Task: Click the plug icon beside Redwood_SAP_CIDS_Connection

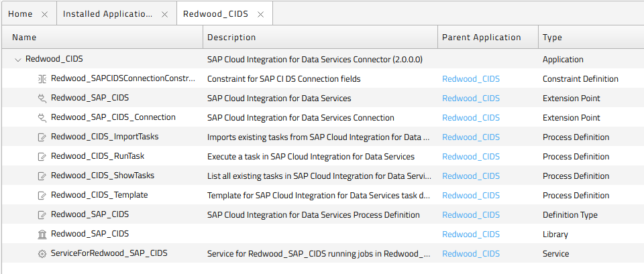Action: click(x=42, y=117)
